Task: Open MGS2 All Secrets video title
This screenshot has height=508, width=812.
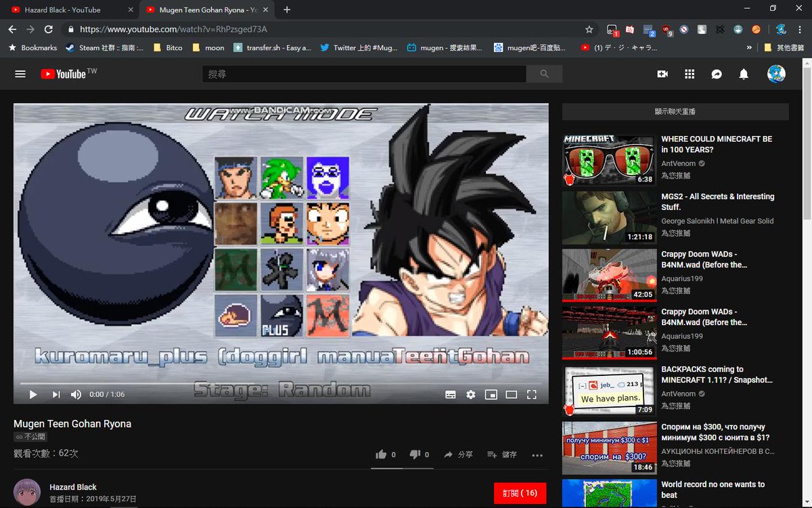Action: point(717,202)
